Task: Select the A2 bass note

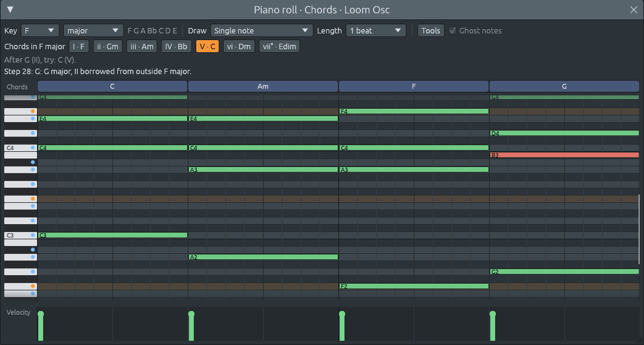Action: (x=263, y=257)
